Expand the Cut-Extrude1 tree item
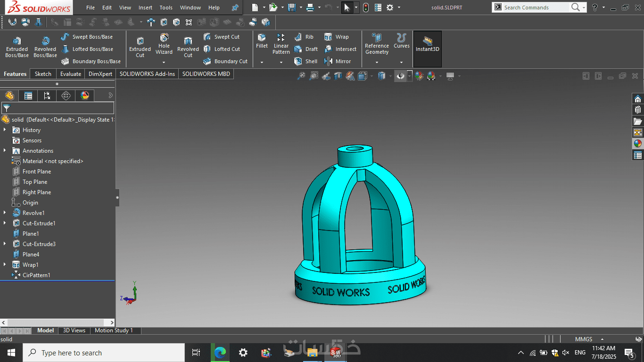Screen dimensions: 644x362 tap(5, 223)
